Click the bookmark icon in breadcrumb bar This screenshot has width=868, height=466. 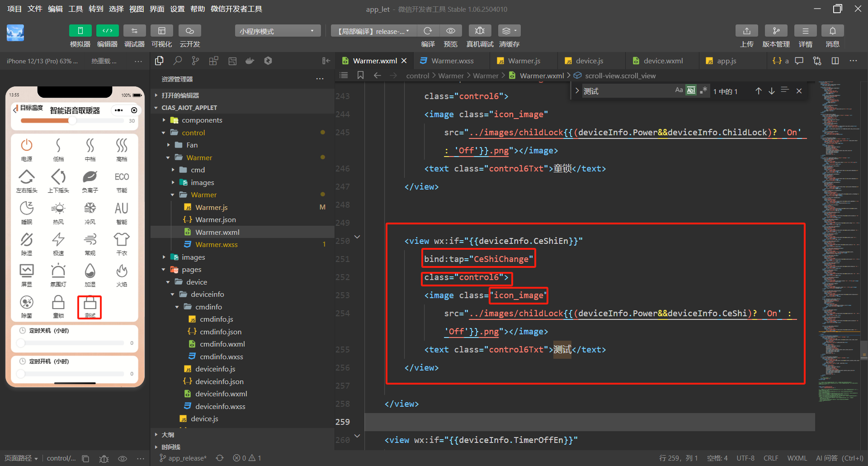(360, 75)
